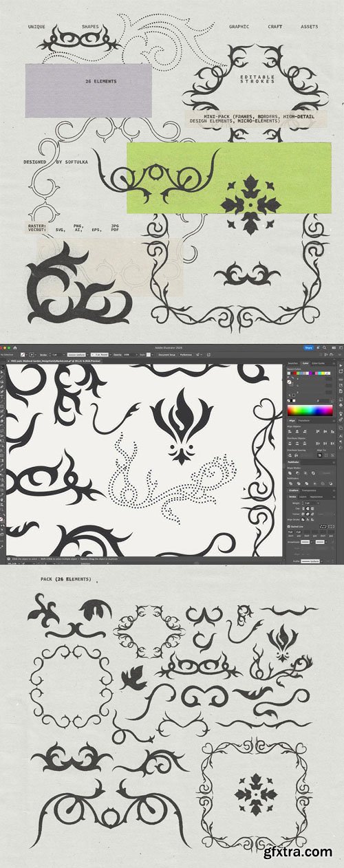Screen dimensions: 344x868
Task: Click the Intersect shape mode icon
Action: (x=305, y=473)
